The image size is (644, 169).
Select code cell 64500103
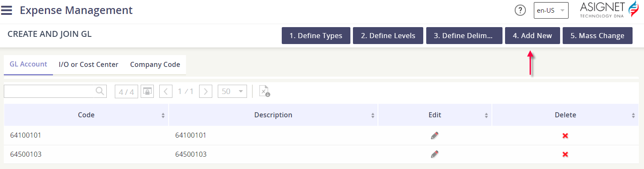pyautogui.click(x=86, y=154)
